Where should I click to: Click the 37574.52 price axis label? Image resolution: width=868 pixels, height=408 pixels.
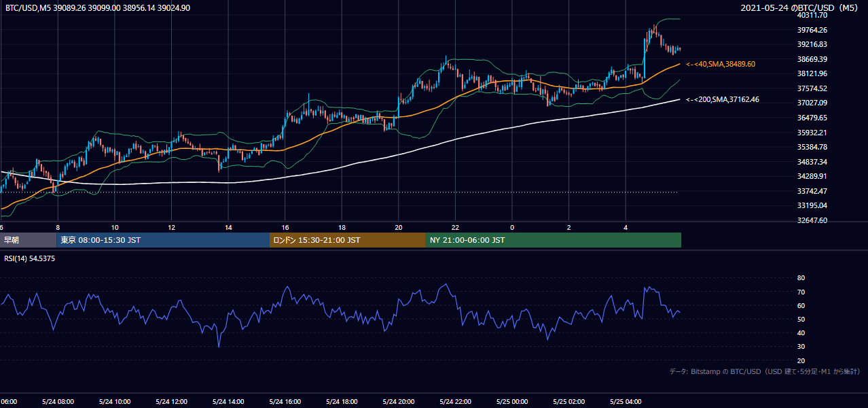tap(812, 88)
